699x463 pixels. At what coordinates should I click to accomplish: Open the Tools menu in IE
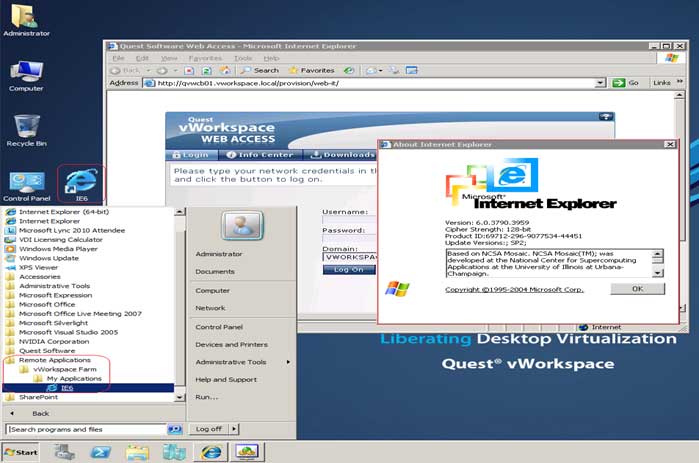(243, 58)
